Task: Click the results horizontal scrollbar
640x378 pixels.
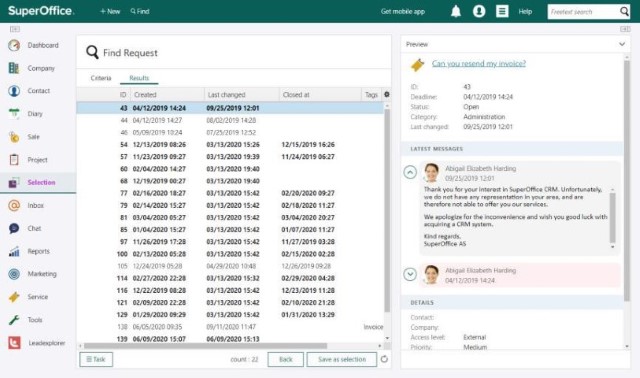Action: tap(205, 346)
